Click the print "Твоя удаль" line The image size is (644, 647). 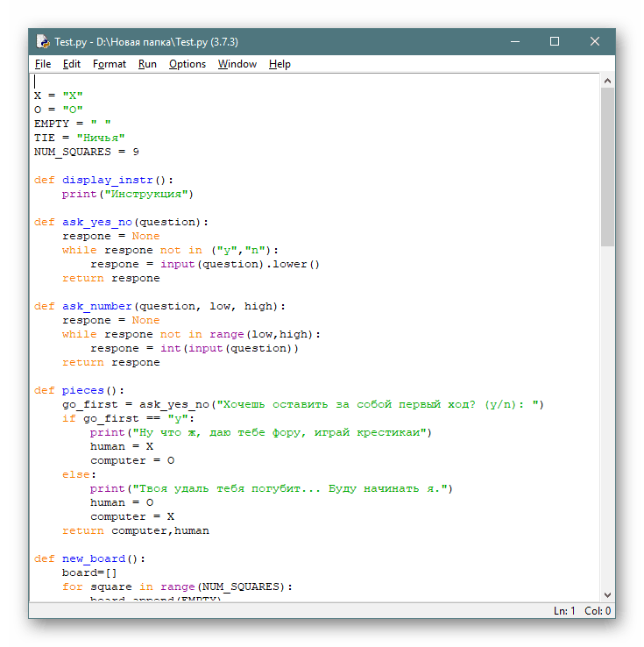272,488
